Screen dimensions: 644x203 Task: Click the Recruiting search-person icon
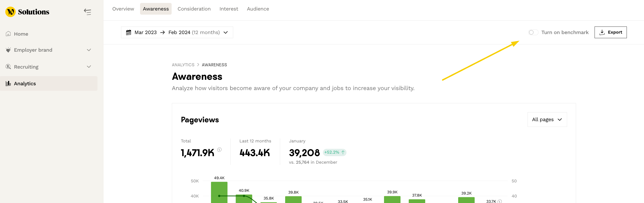pyautogui.click(x=8, y=67)
